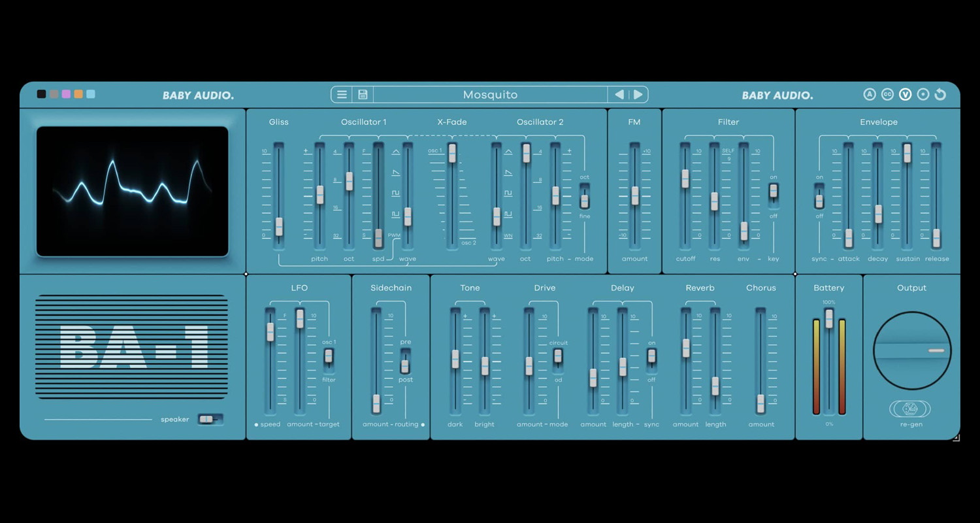Click the circled A icon
The height and width of the screenshot is (523, 980).
click(870, 94)
